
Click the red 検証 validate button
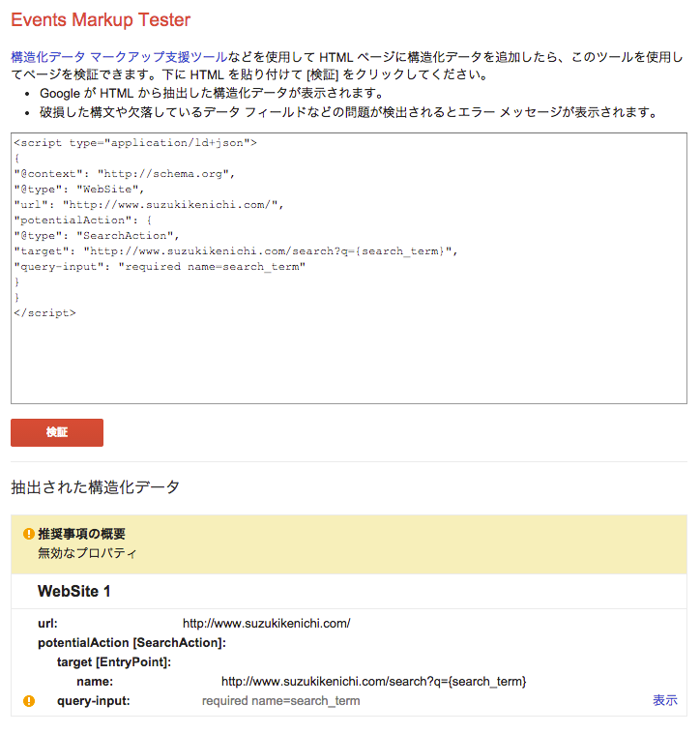click(x=57, y=432)
